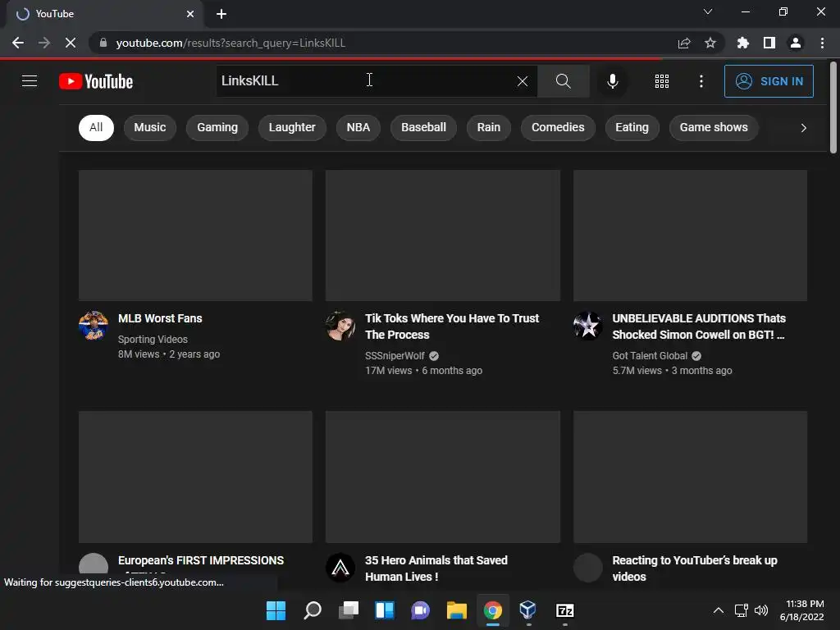Click European's FIRST IMPRESSIONS title
Image resolution: width=840 pixels, height=630 pixels.
click(201, 560)
